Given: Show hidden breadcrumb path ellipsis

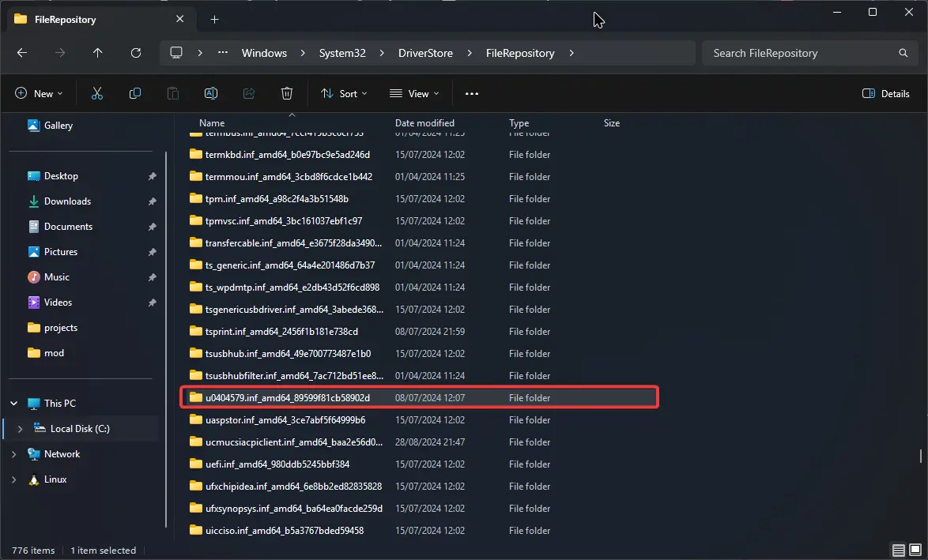Looking at the screenshot, I should point(223,53).
